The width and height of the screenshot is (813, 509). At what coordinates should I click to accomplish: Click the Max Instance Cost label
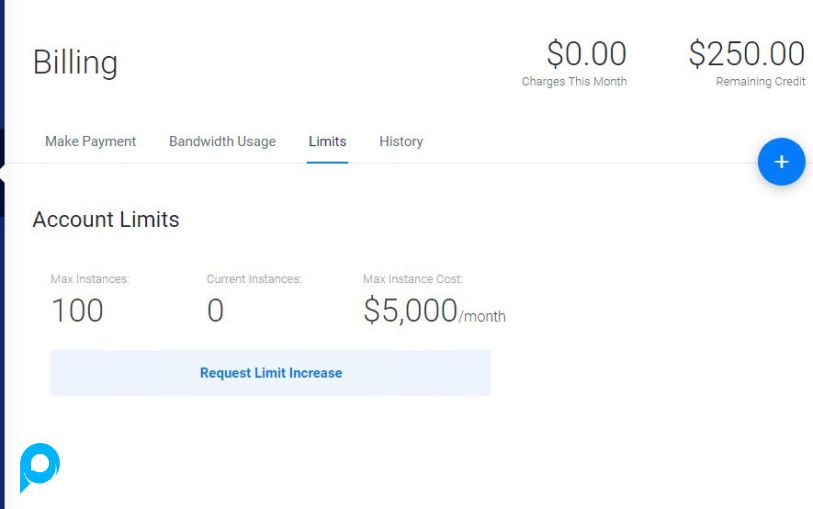point(413,279)
